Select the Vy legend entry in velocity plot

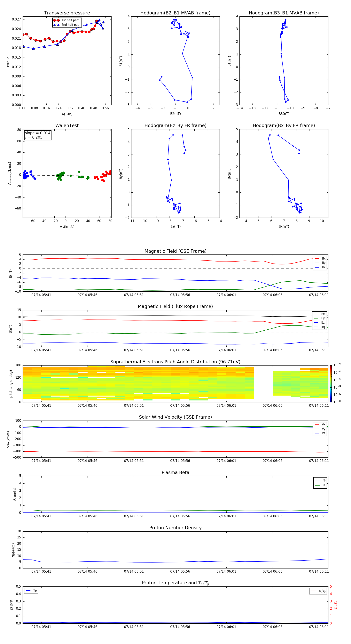point(320,429)
